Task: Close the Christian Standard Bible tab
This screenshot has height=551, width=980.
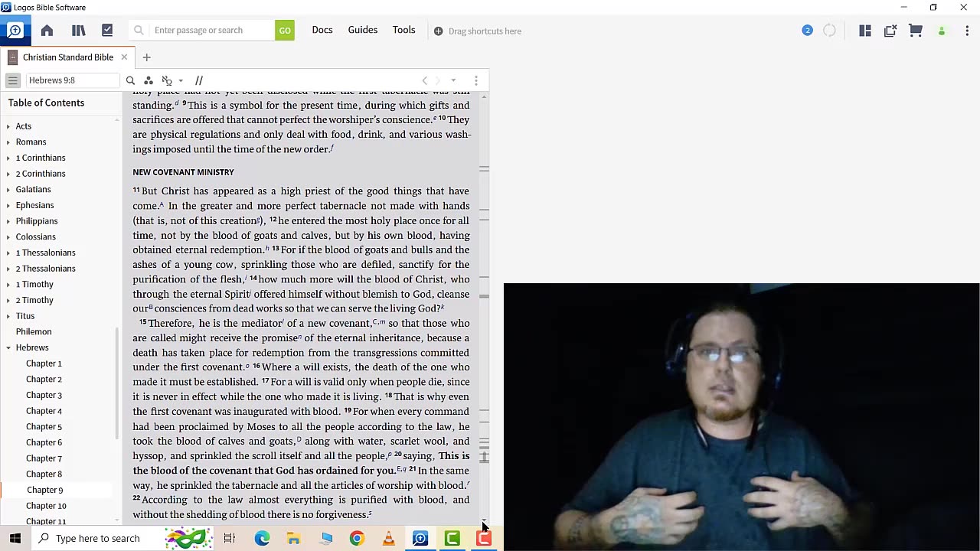Action: click(x=124, y=57)
